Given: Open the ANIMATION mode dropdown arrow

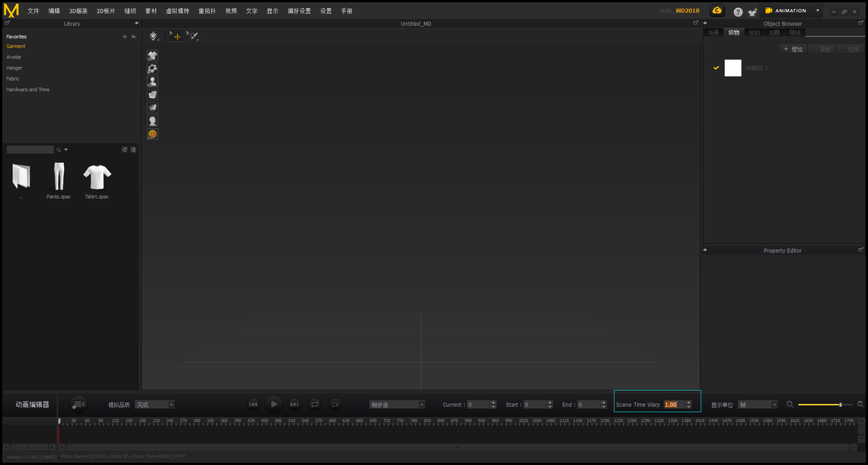Looking at the screenshot, I should (818, 10).
